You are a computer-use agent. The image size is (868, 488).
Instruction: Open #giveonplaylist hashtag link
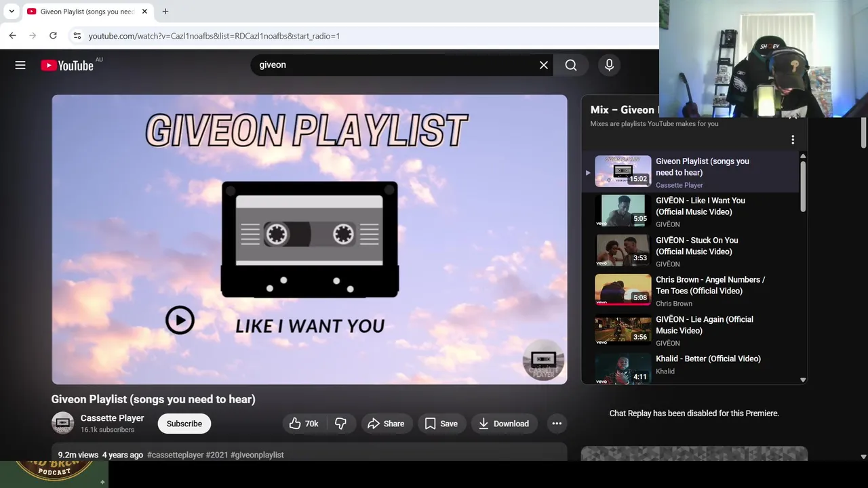[257, 455]
